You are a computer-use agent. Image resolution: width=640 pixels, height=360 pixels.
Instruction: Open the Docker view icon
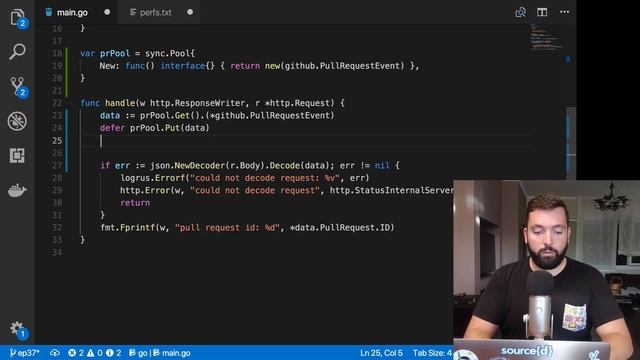17,190
